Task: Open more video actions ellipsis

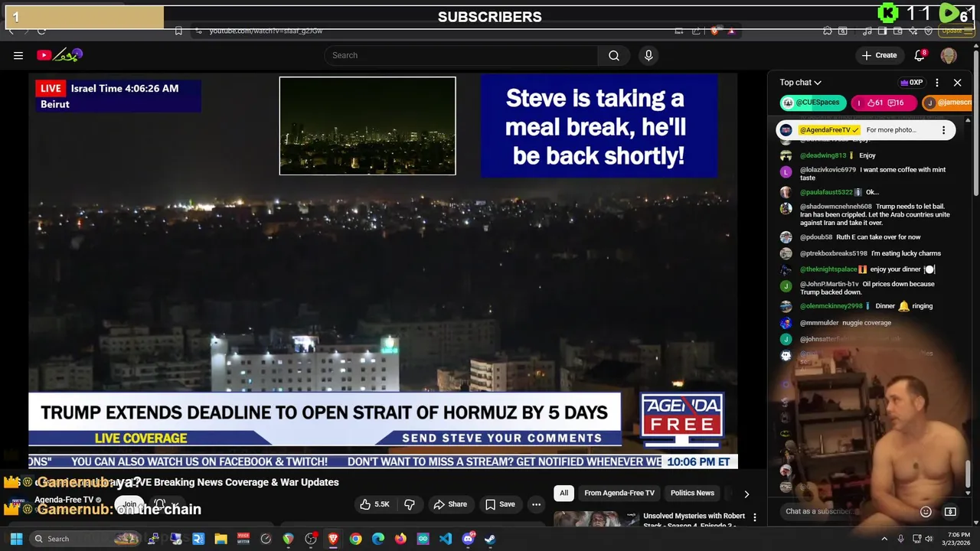Action: tap(536, 504)
